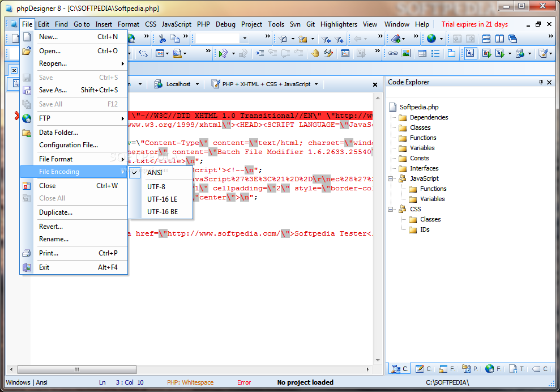Open the Edit menu
Image resolution: width=560 pixels, height=392 pixels.
(x=44, y=24)
